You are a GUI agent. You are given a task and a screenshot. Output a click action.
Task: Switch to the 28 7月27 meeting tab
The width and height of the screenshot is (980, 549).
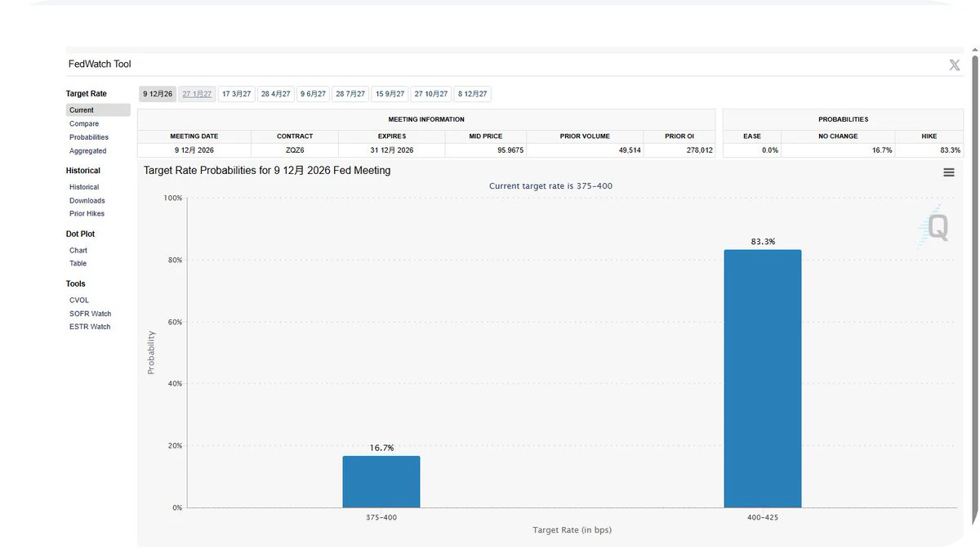pos(350,94)
